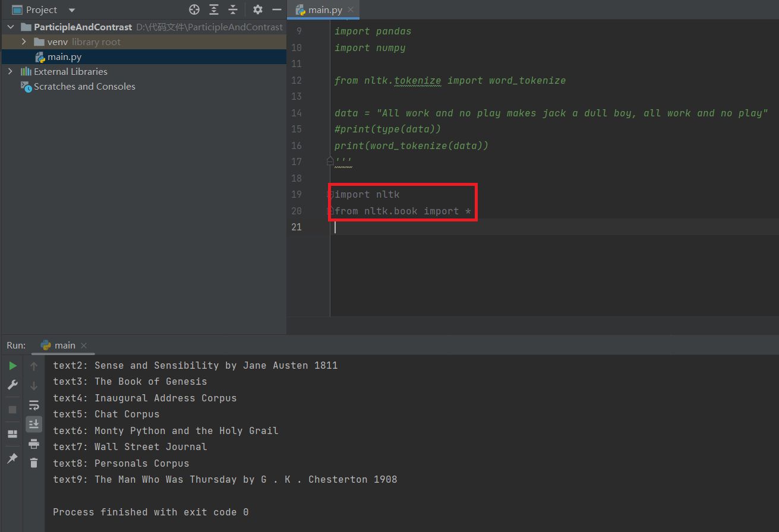The height and width of the screenshot is (532, 779).
Task: Click the #print(type(data)) comment line
Action: pyautogui.click(x=387, y=129)
